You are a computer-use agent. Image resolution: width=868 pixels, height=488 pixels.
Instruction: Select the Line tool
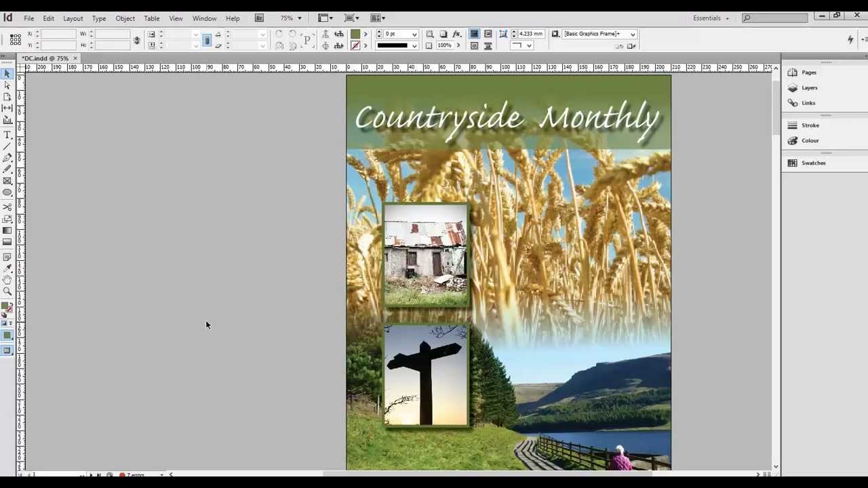coord(7,146)
